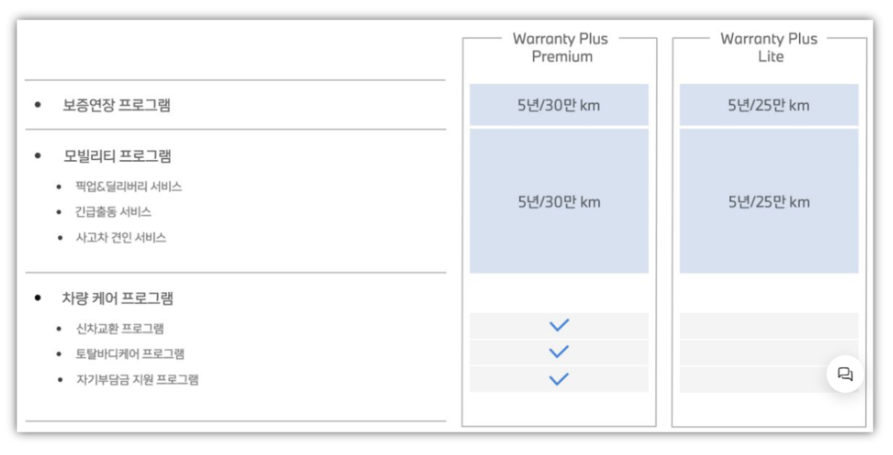Select the Warranty Plus Premium column header

click(560, 48)
